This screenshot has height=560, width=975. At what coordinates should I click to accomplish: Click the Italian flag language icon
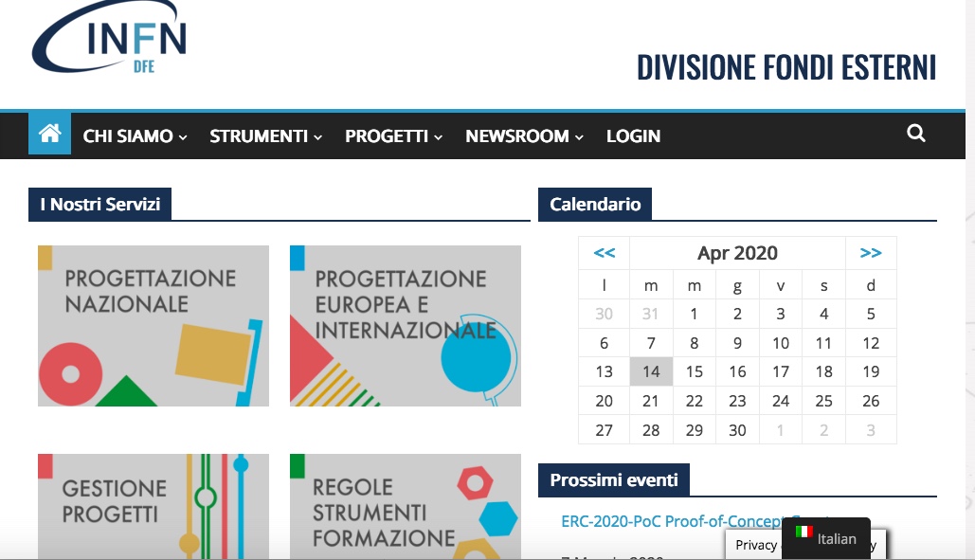pyautogui.click(x=804, y=533)
